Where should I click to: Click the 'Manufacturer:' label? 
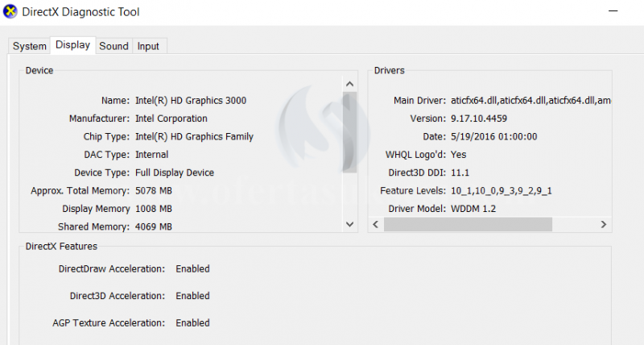click(x=99, y=118)
